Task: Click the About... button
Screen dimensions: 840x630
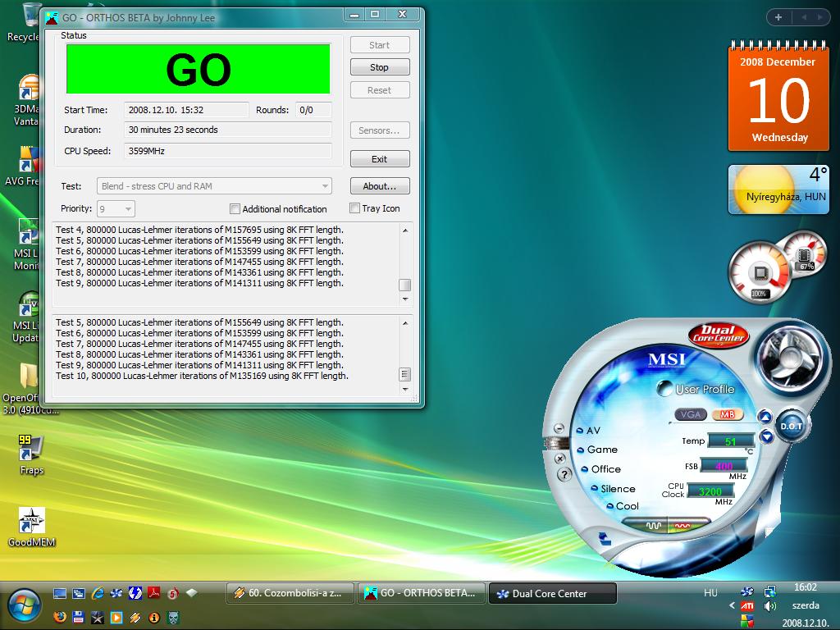Action: coord(380,186)
